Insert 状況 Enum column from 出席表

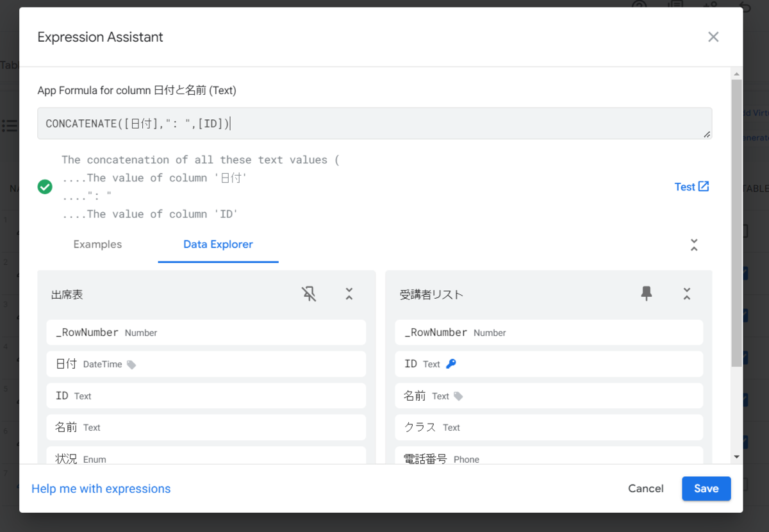(206, 456)
